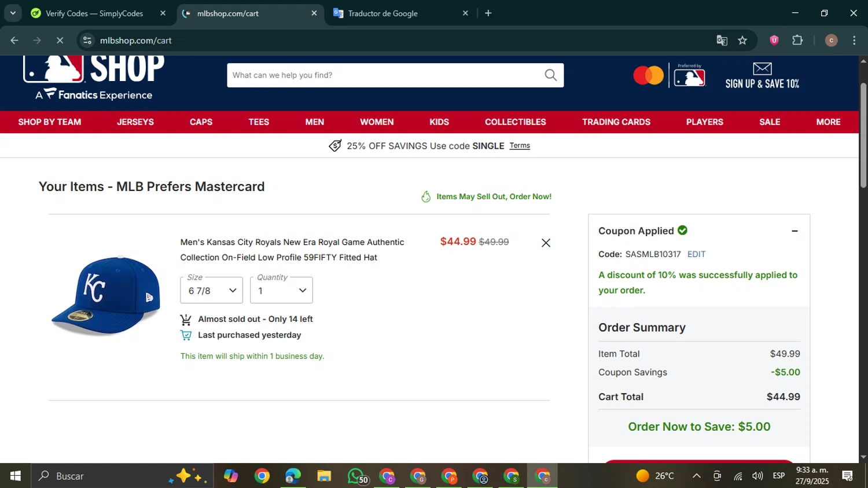Open the Size 6 7/8 dropdown
Viewport: 868px width, 488px height.
coord(211,290)
